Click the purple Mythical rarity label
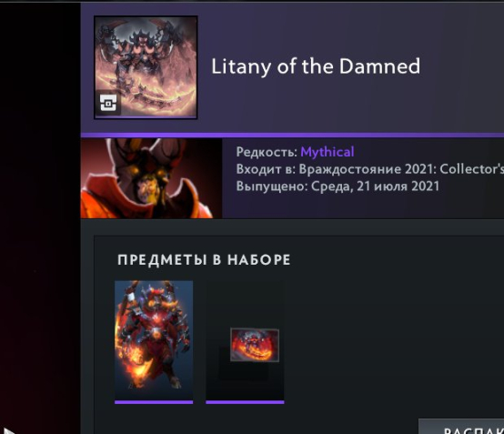Viewport: 504px width, 434px height. (x=328, y=152)
